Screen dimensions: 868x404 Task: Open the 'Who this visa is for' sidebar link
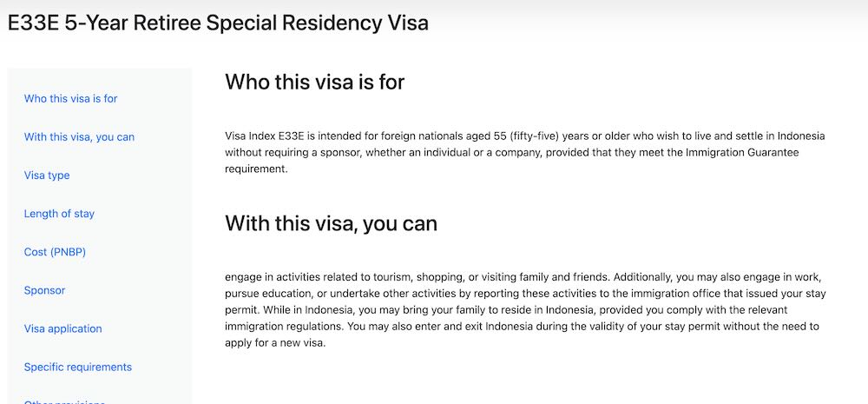[x=70, y=99]
